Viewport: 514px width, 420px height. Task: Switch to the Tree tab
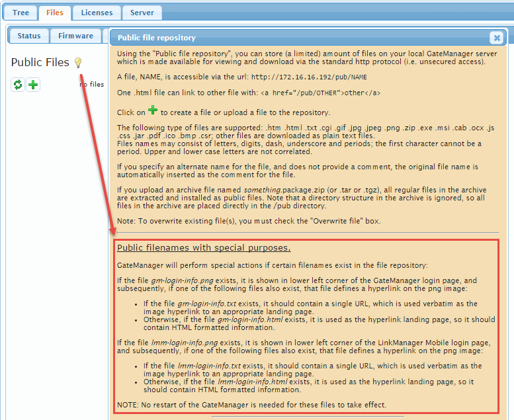pyautogui.click(x=21, y=13)
